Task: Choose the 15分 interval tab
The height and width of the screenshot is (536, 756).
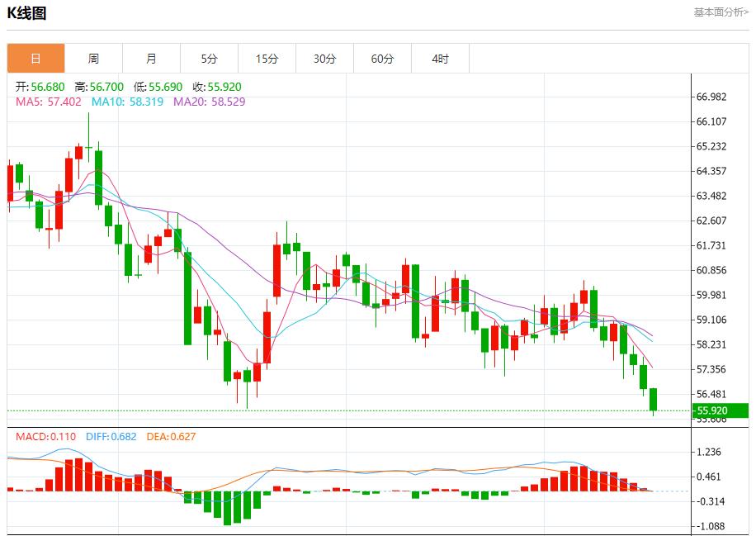Action: 267,59
